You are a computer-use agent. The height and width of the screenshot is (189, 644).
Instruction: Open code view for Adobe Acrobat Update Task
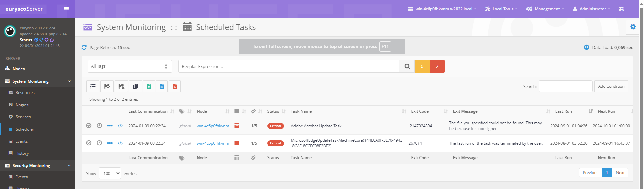[x=120, y=126]
